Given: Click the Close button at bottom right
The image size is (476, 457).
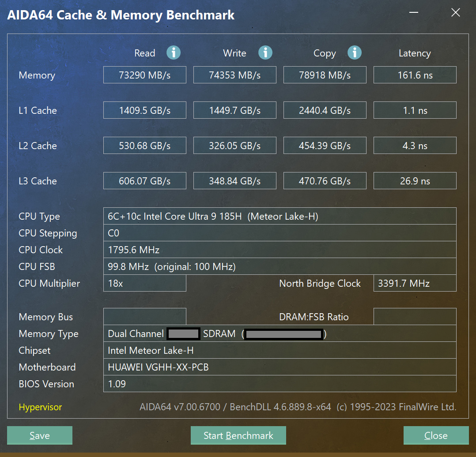Looking at the screenshot, I should point(436,435).
